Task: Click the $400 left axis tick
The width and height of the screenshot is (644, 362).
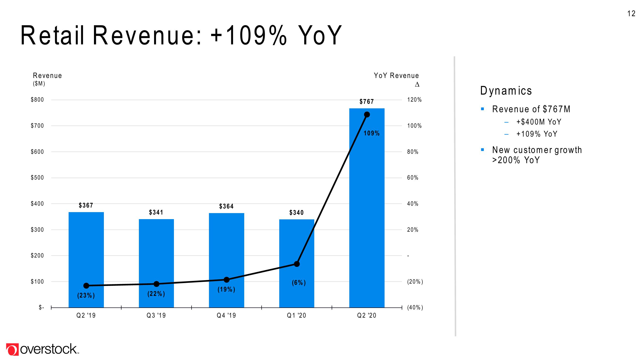Action: 37,204
